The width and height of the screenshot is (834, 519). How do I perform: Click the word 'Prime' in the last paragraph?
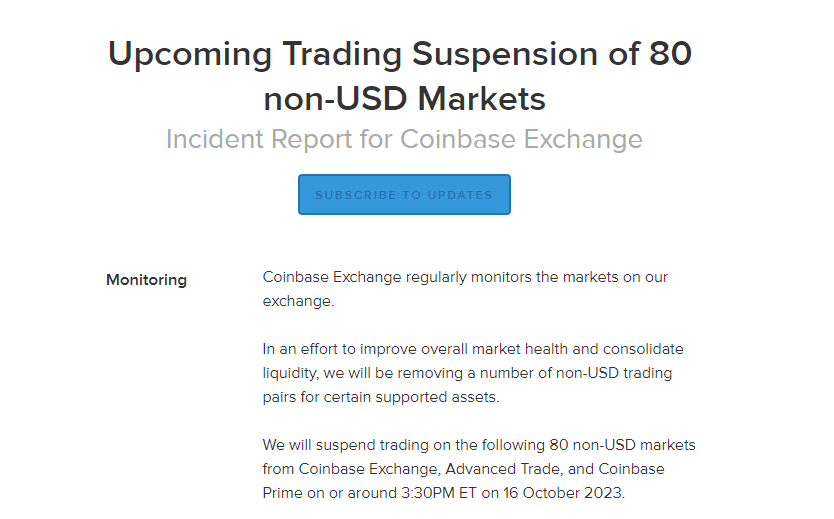[283, 493]
